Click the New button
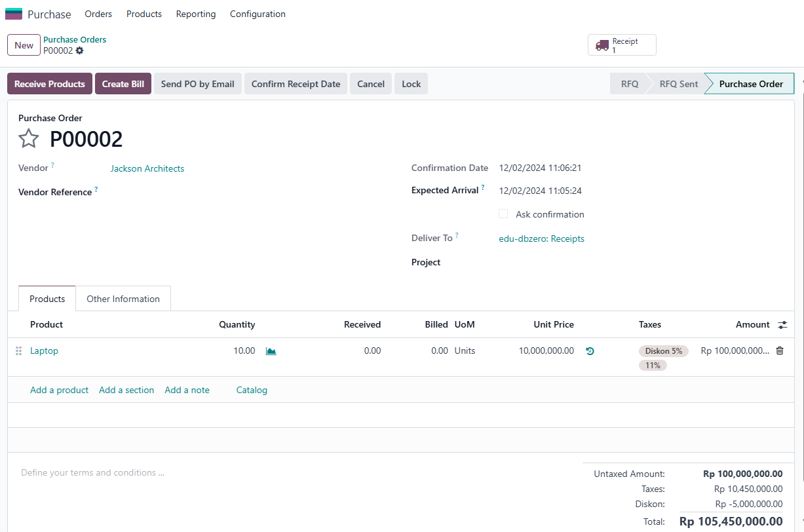 click(x=24, y=45)
